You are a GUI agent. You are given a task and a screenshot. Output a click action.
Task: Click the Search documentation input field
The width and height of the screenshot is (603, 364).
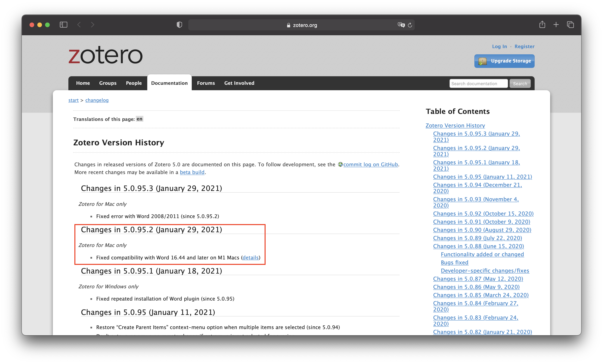(x=478, y=84)
